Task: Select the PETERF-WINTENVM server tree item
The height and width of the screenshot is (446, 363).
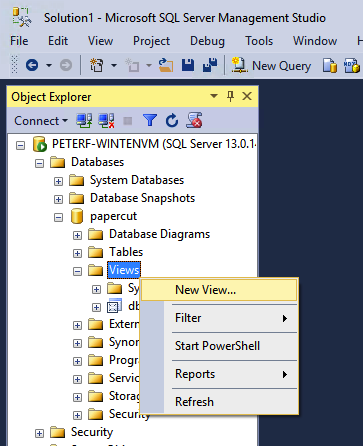Action: [x=154, y=144]
